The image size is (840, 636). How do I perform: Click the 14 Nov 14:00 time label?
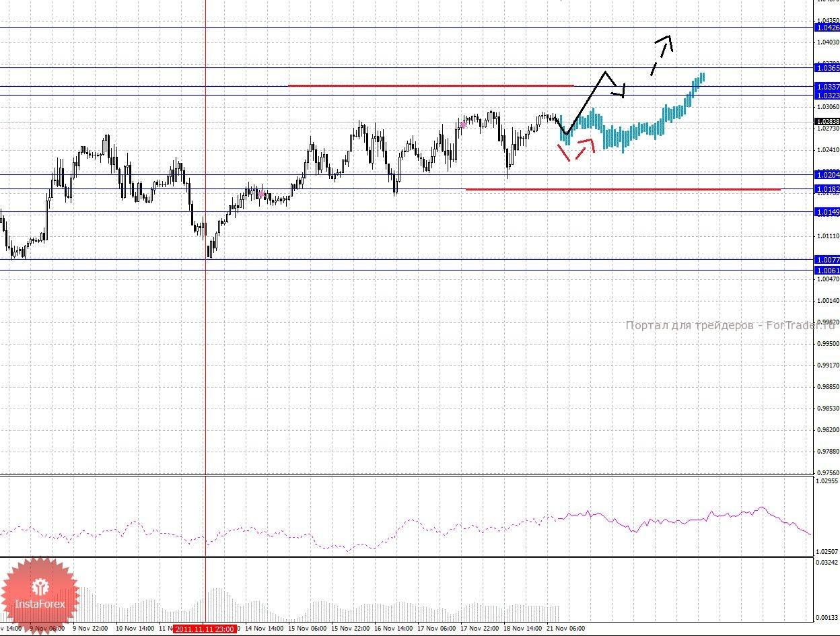point(264,629)
